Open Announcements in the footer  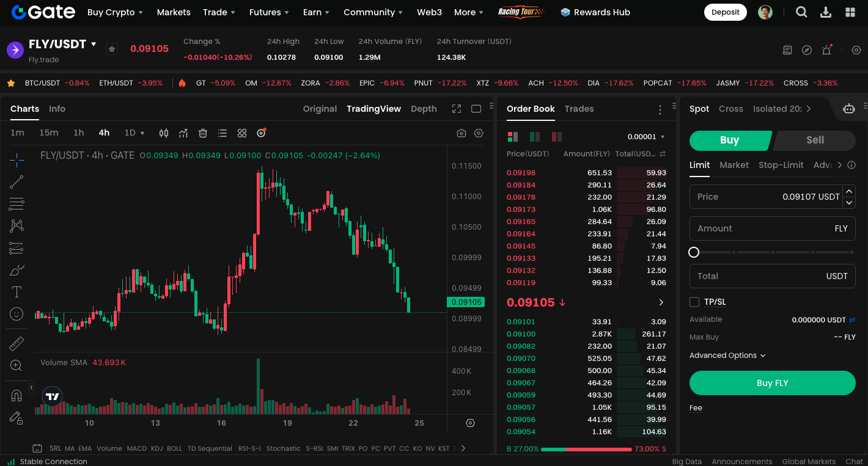coord(742,461)
